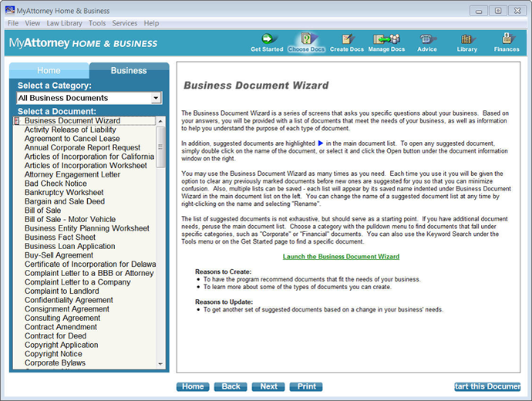Select Bill of Sale - Motor Vehicle
The image size is (532, 401).
70,219
